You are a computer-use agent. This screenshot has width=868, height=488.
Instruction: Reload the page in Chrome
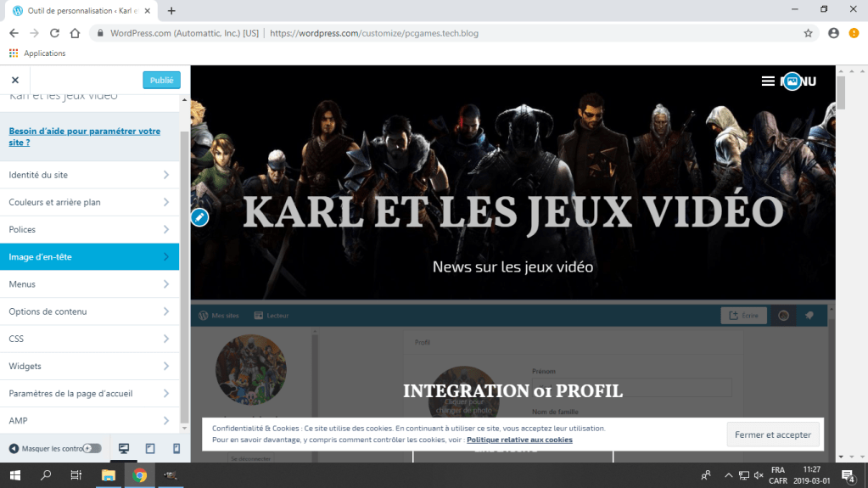[54, 33]
